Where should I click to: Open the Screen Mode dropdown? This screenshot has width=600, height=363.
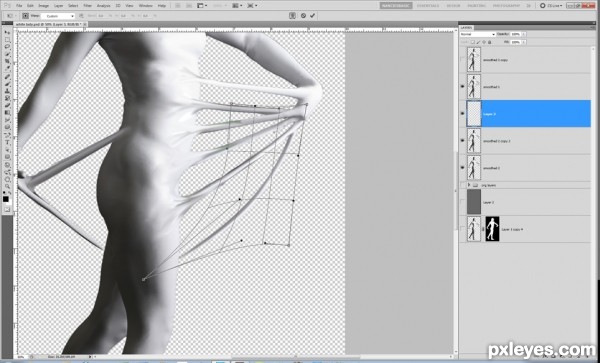[252, 5]
